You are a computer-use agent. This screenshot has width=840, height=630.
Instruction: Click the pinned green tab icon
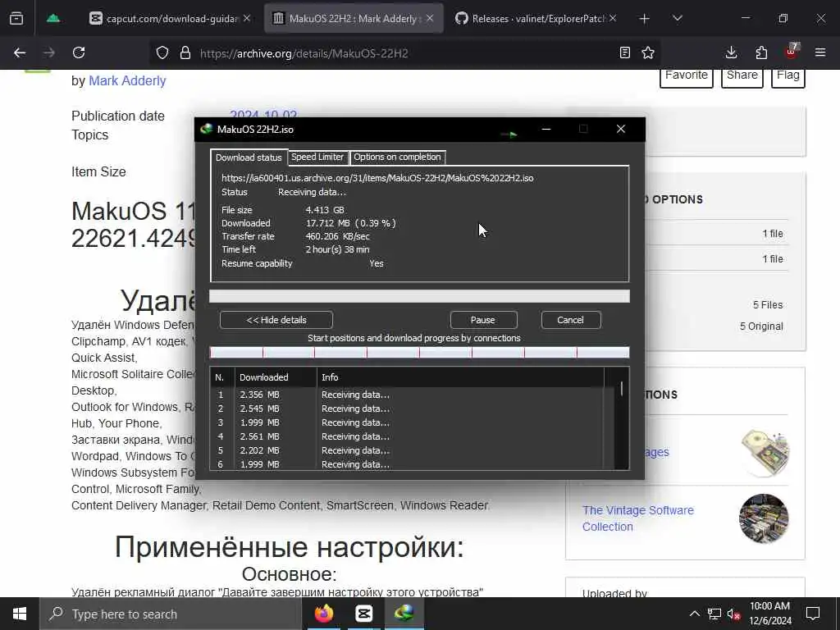53,19
